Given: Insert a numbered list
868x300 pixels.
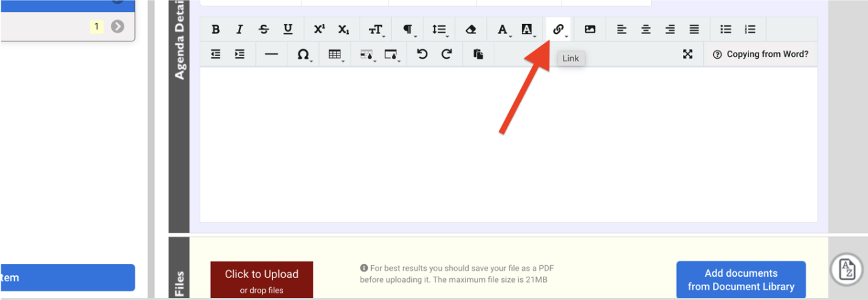Looking at the screenshot, I should tap(750, 29).
